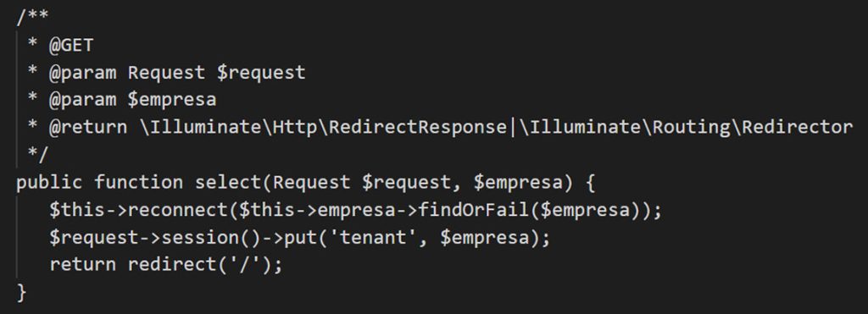The width and height of the screenshot is (868, 314).
Task: Click the closing curly brace of the function
Action: point(21,293)
